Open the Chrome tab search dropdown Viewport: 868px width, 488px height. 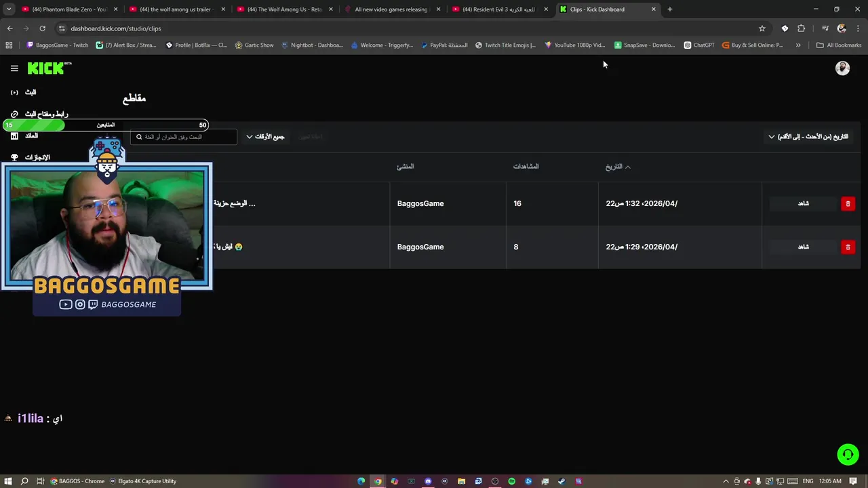click(x=9, y=9)
